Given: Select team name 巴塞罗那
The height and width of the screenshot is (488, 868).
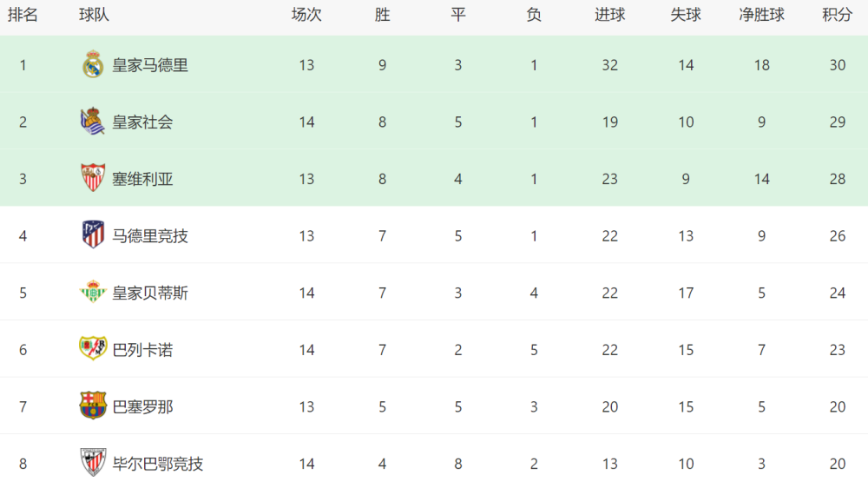Looking at the screenshot, I should point(143,407).
